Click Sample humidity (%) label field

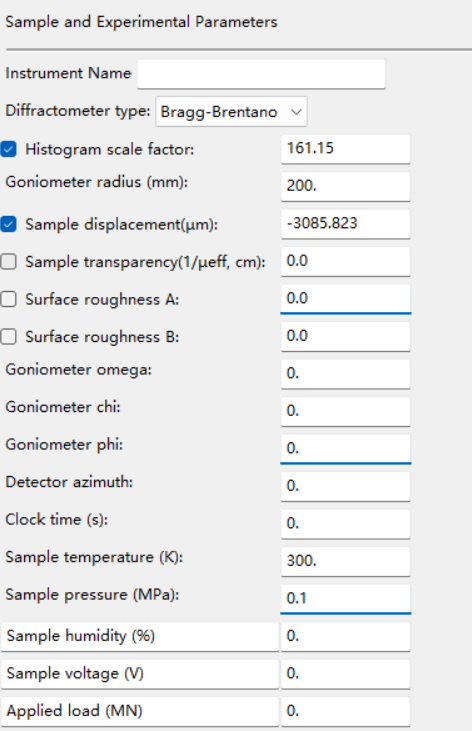point(140,636)
